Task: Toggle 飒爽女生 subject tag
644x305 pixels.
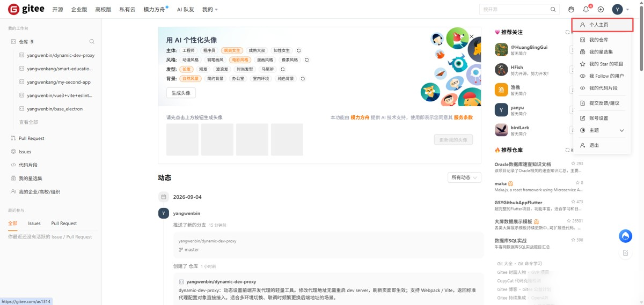Action: tap(232, 50)
